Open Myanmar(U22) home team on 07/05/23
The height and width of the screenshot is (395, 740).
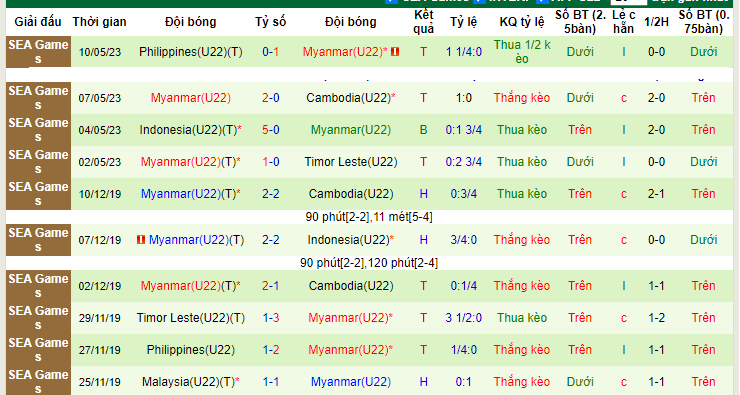point(191,98)
